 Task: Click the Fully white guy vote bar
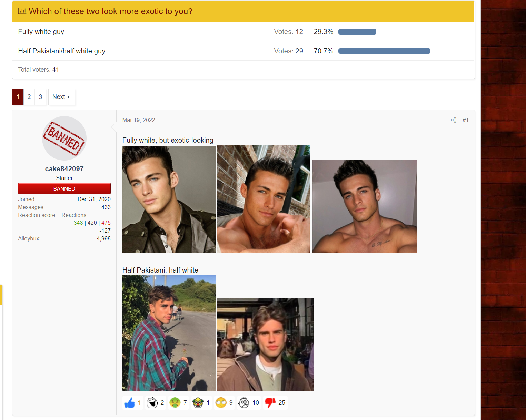357,32
